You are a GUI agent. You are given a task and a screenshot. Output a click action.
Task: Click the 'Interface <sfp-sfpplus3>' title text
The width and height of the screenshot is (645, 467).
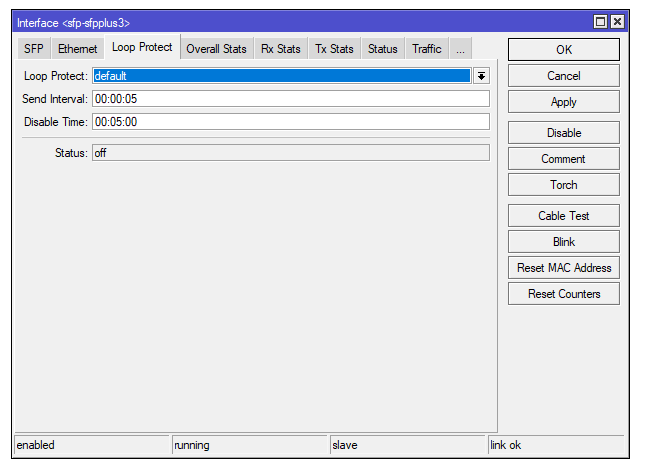point(73,23)
